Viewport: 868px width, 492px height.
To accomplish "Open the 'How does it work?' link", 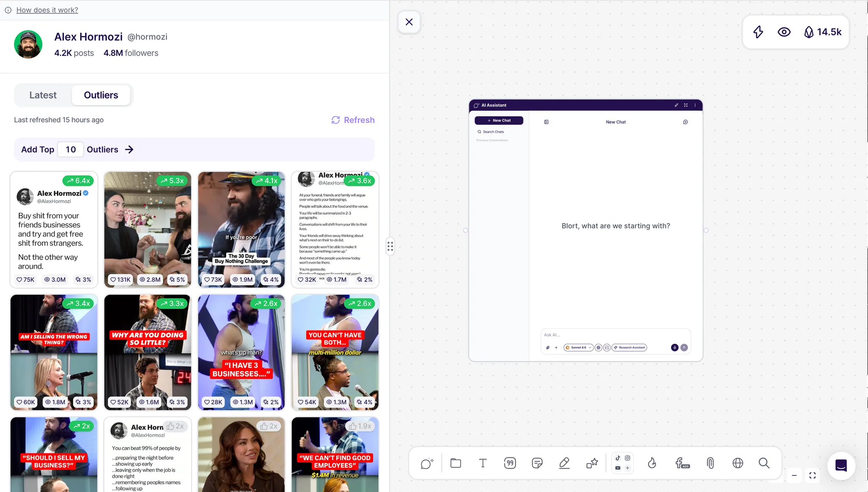I will click(47, 10).
